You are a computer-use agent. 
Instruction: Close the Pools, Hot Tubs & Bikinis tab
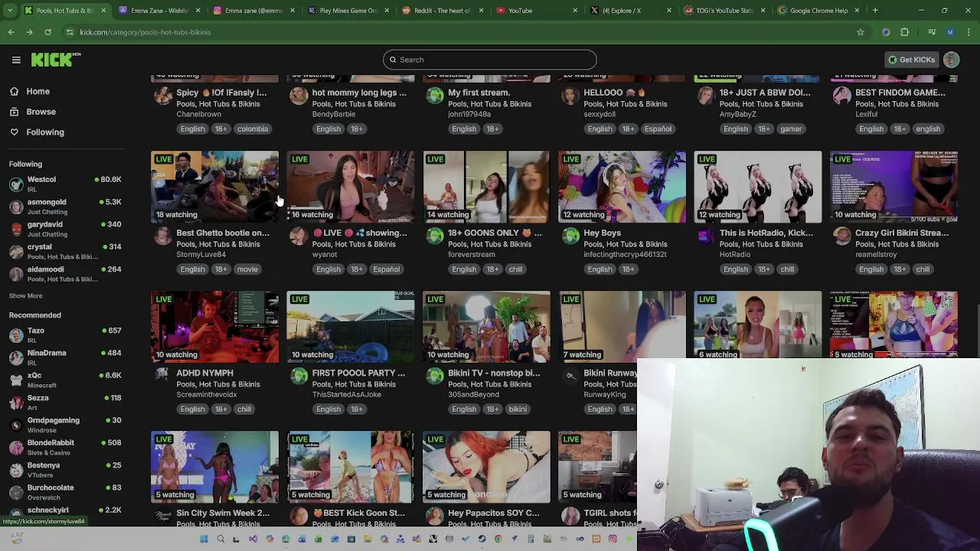click(104, 11)
